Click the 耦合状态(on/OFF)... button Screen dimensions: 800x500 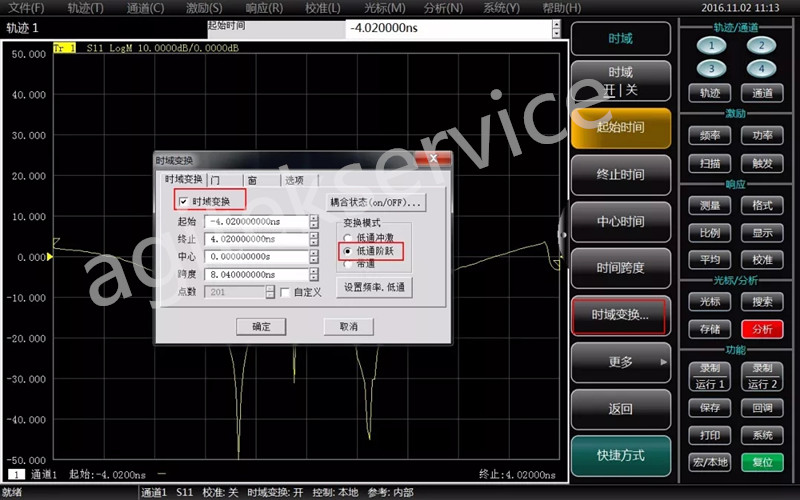[x=376, y=203]
